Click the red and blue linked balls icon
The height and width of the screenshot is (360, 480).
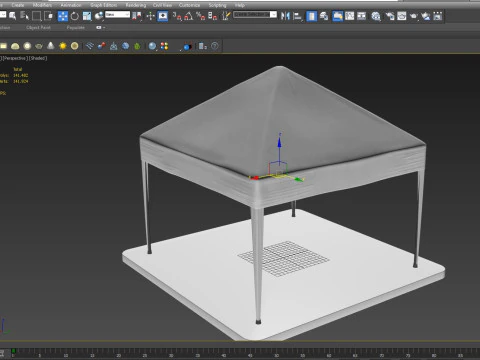click(102, 46)
